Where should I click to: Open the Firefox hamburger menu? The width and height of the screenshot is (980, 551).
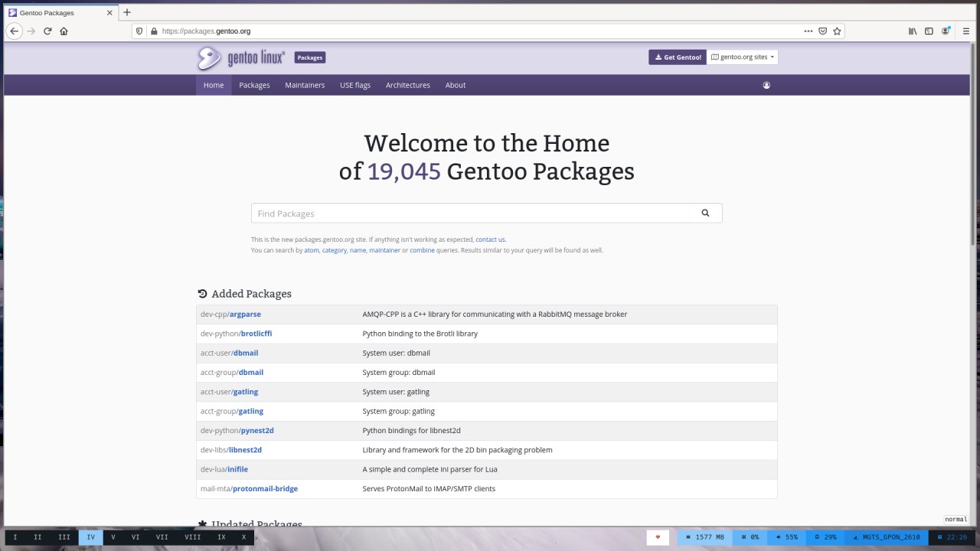pyautogui.click(x=966, y=31)
